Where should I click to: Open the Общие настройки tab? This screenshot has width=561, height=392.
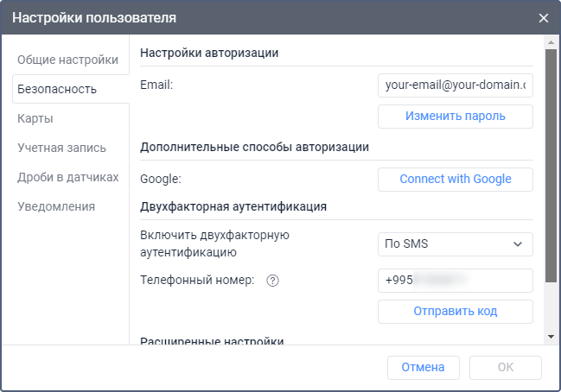coord(67,60)
